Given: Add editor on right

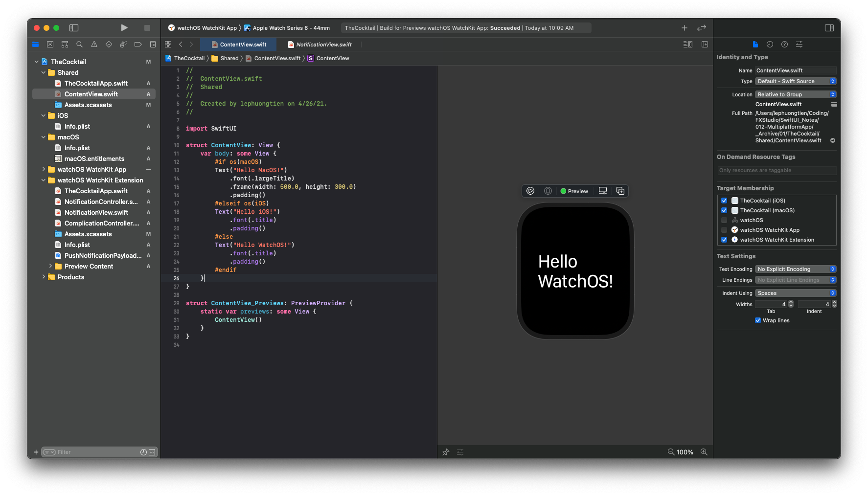Looking at the screenshot, I should (705, 45).
